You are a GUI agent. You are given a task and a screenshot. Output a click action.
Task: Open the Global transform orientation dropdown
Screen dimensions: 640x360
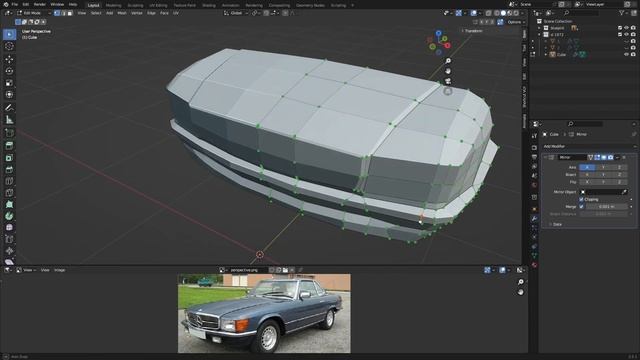236,13
